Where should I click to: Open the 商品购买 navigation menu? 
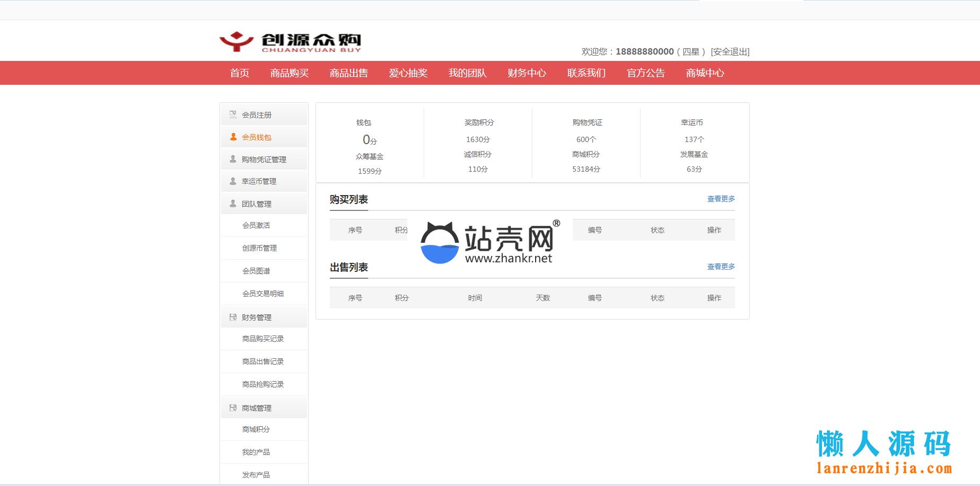pyautogui.click(x=289, y=73)
